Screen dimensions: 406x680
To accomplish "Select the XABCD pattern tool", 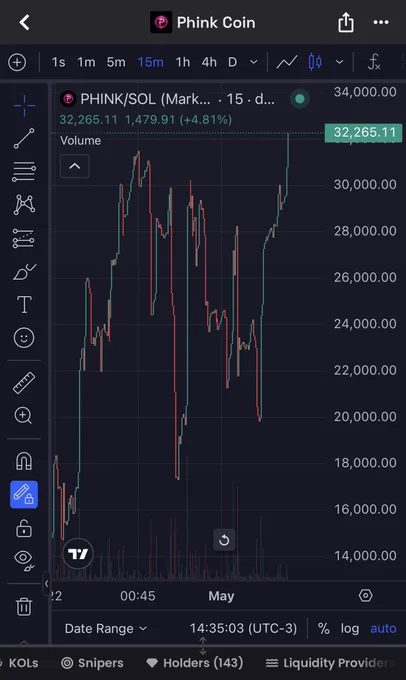I will (x=24, y=205).
